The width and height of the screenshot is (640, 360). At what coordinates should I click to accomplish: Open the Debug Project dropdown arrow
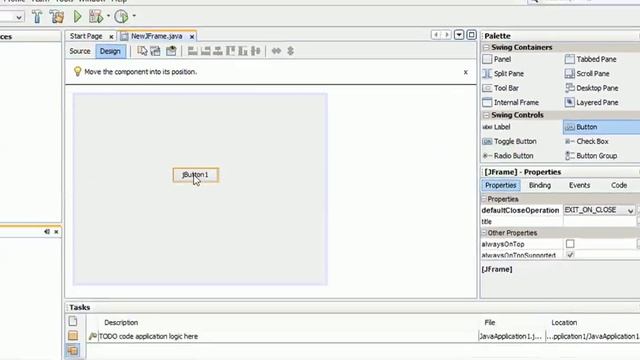109,16
